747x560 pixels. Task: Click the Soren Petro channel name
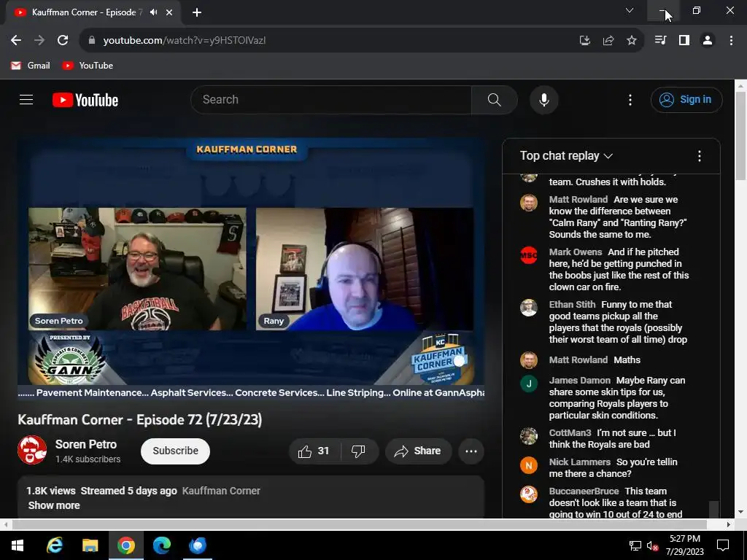86,444
